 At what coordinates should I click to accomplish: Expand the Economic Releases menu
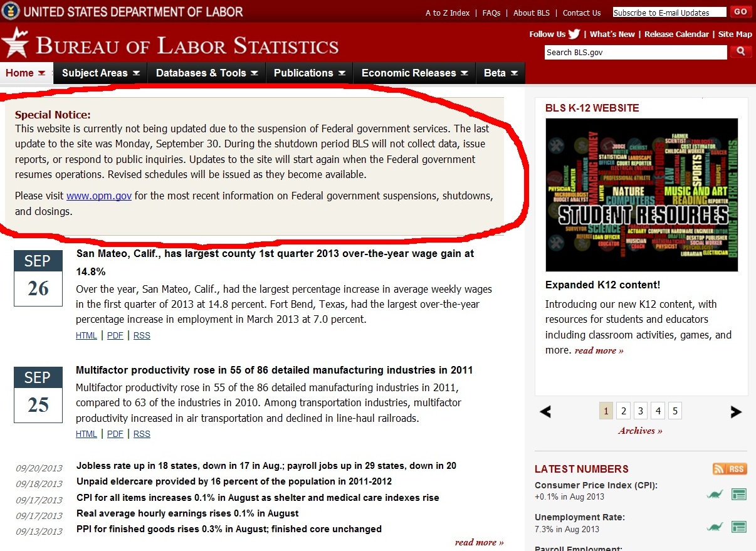[x=415, y=73]
